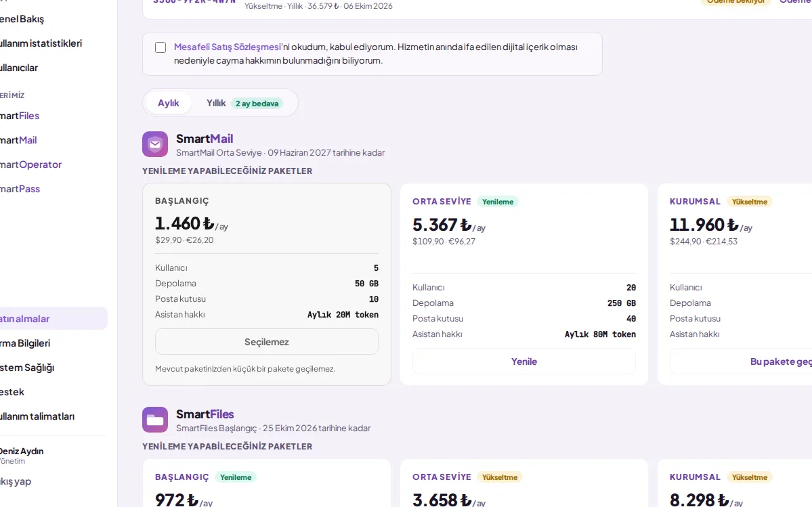The width and height of the screenshot is (812, 507).
Task: Open Firma Bilgileri in sidebar
Action: 25,343
